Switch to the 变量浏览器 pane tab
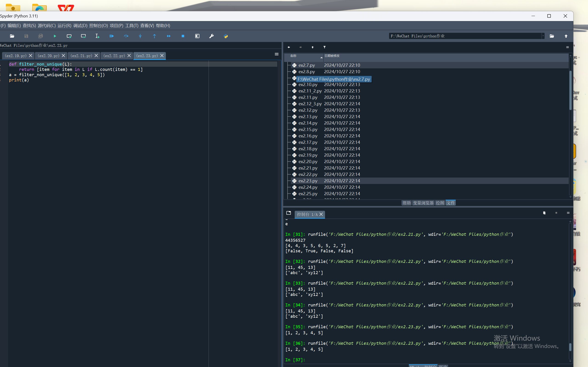 (423, 203)
